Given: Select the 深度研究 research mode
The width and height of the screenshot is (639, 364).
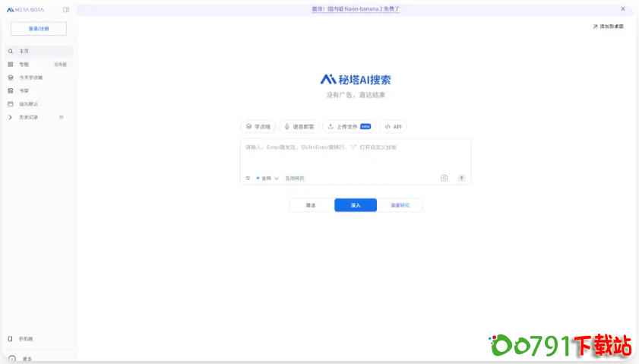Looking at the screenshot, I should pos(400,205).
